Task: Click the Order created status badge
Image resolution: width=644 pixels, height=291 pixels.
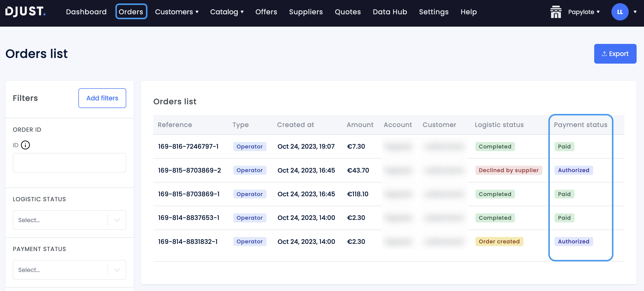Action: click(499, 241)
